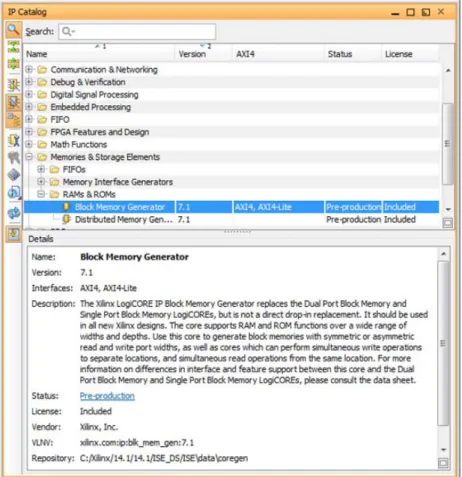Collapse the RAMs & ROMs folder
The width and height of the screenshot is (462, 477).
coord(41,194)
